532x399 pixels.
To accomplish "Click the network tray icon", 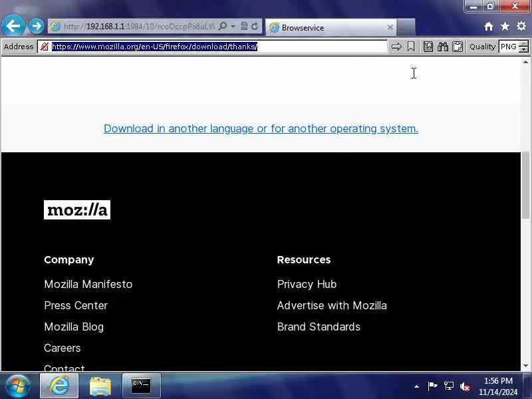I will (x=448, y=386).
